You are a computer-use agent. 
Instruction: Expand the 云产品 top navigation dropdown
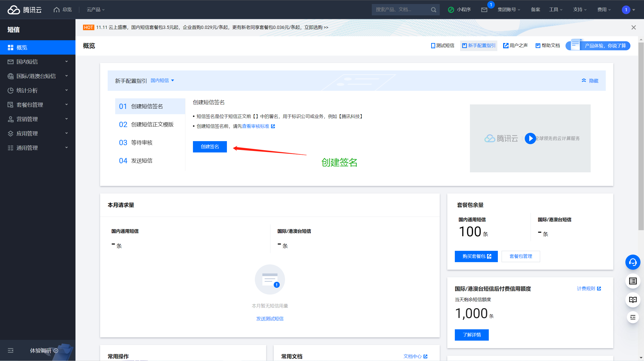click(x=96, y=10)
